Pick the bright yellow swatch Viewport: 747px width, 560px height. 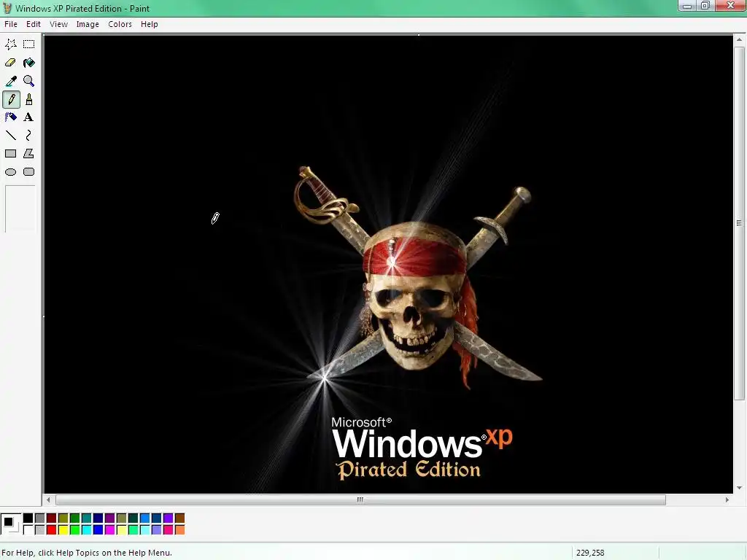pos(63,529)
